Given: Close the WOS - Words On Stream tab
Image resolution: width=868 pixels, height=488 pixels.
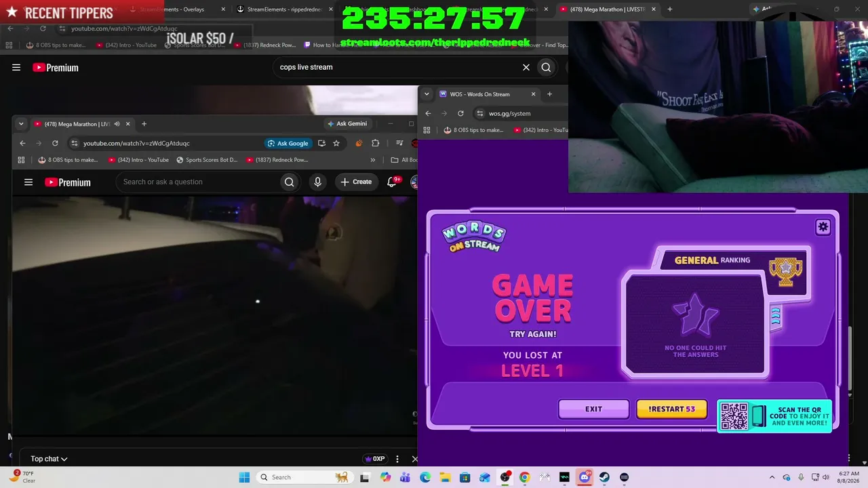Looking at the screenshot, I should point(533,94).
